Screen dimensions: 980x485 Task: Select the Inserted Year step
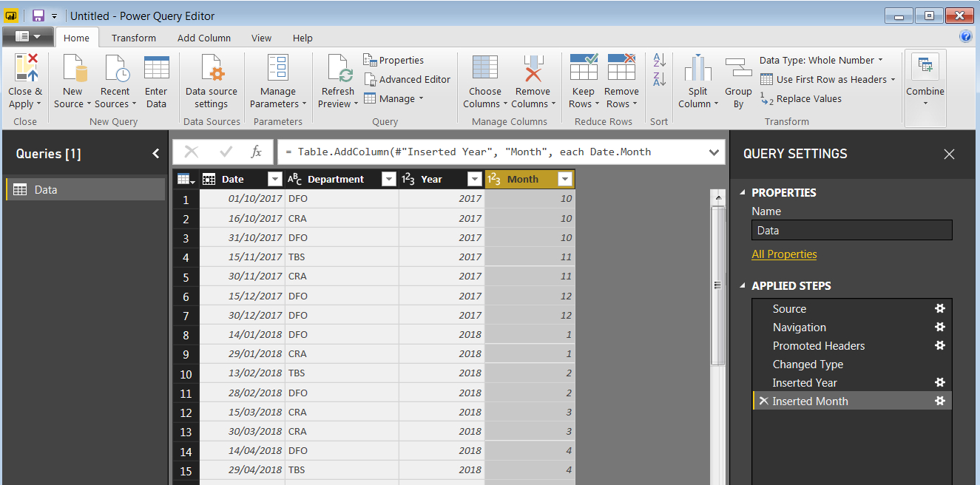click(852, 382)
